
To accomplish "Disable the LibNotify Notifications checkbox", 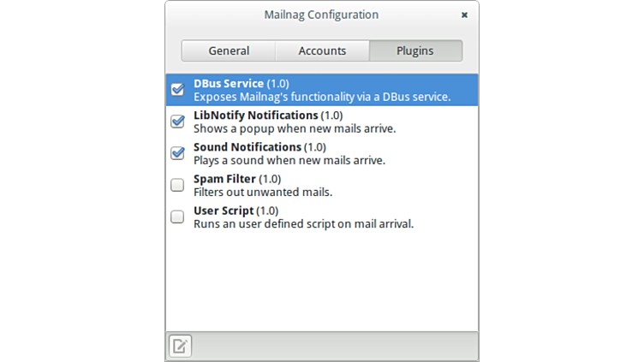I will (177, 122).
